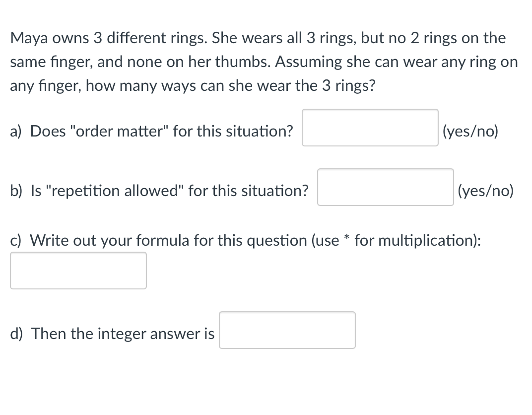Click the line starting 'Maya owns 3 different rings'
Viewport: 532px width, 415px height.
click(x=258, y=38)
